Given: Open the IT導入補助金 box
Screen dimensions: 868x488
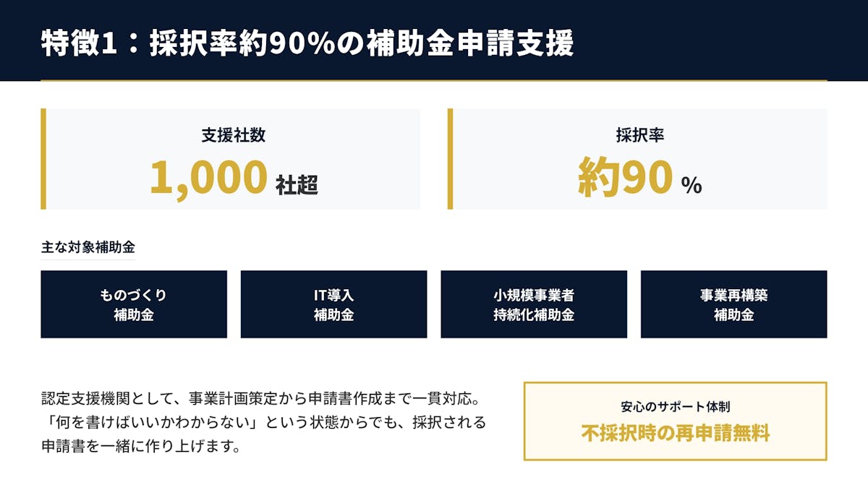Looking at the screenshot, I should tap(333, 304).
